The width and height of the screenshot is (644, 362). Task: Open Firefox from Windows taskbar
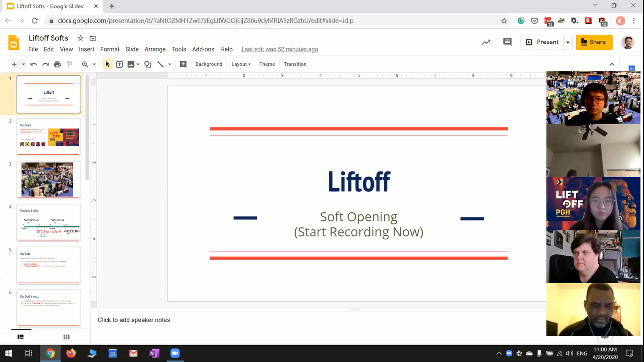click(x=71, y=353)
